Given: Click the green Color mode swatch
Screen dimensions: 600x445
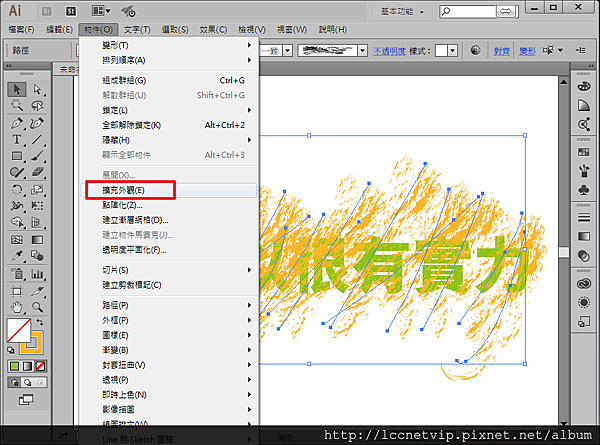Looking at the screenshot, I should tap(15, 367).
